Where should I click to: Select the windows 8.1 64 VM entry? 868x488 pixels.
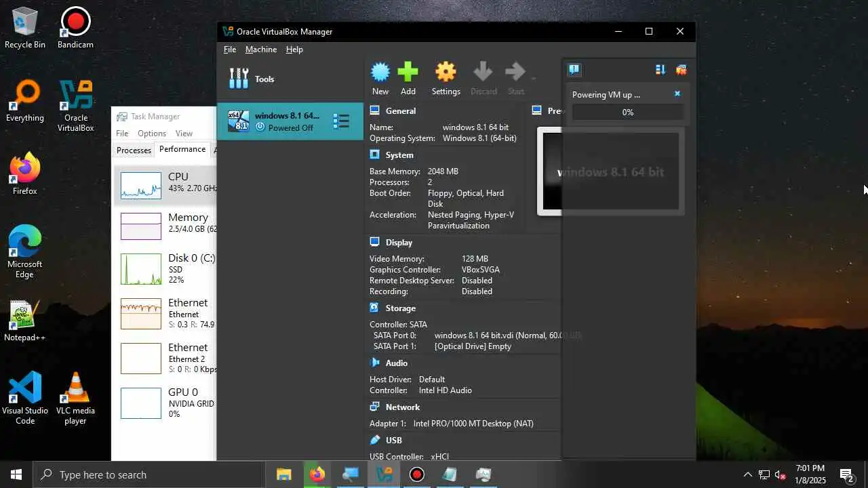click(290, 121)
